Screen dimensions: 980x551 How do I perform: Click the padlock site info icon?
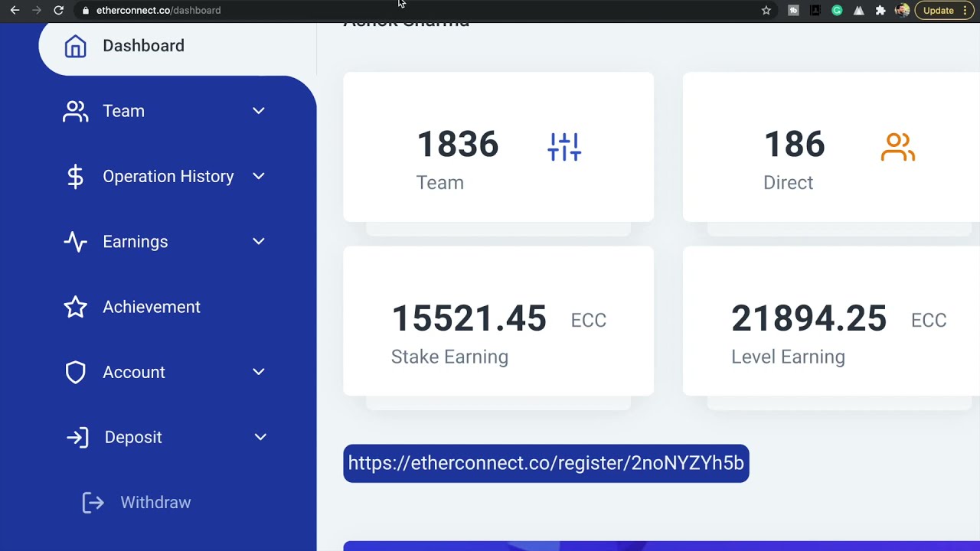tap(86, 10)
